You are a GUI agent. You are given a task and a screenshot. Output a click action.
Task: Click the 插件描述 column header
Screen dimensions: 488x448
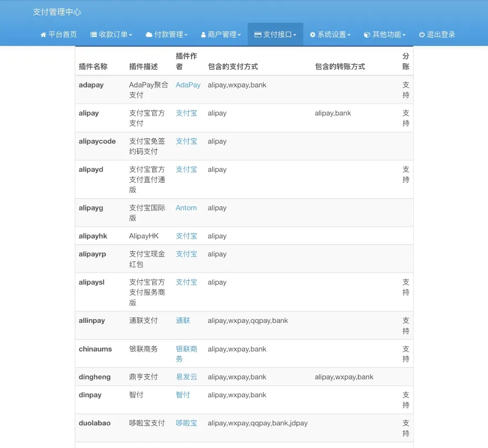pos(143,66)
